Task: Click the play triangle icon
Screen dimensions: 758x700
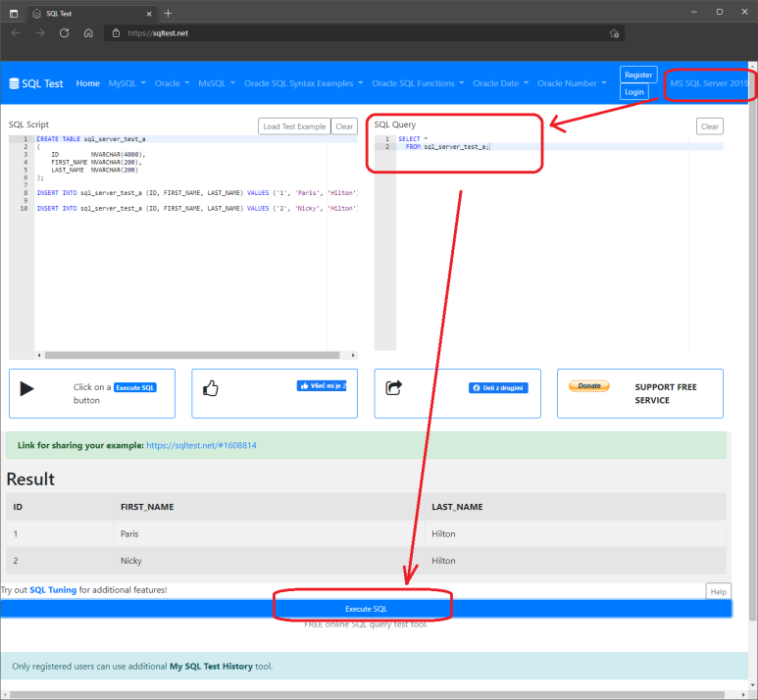Action: coord(27,388)
